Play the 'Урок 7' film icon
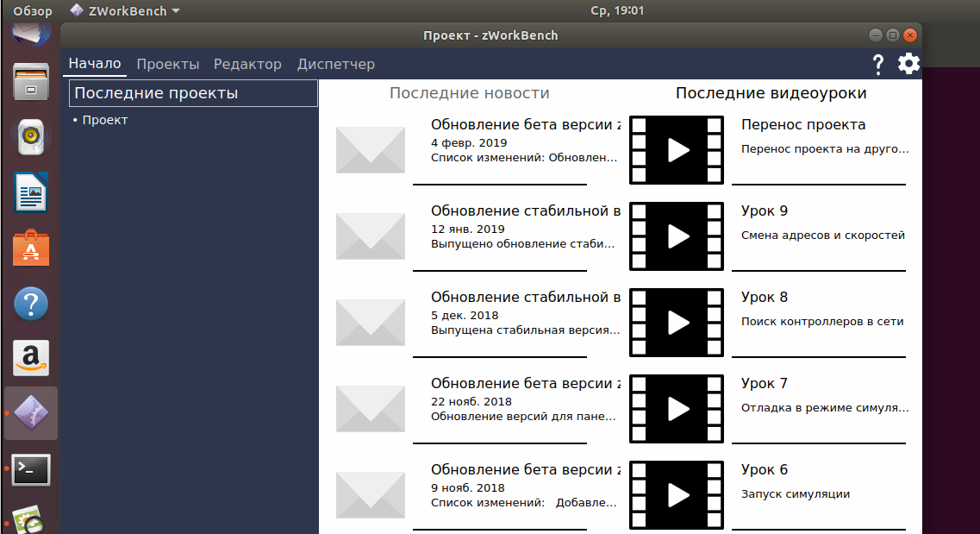The width and height of the screenshot is (980, 534). 677,408
